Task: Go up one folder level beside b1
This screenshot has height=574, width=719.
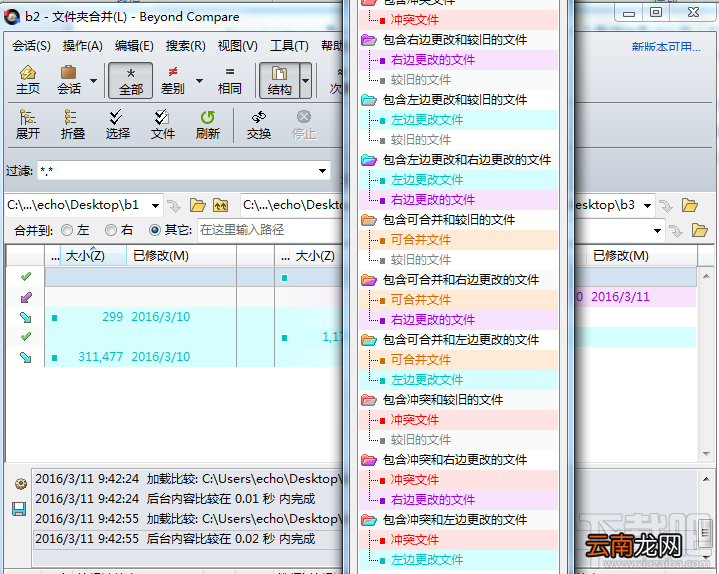Action: pos(221,205)
